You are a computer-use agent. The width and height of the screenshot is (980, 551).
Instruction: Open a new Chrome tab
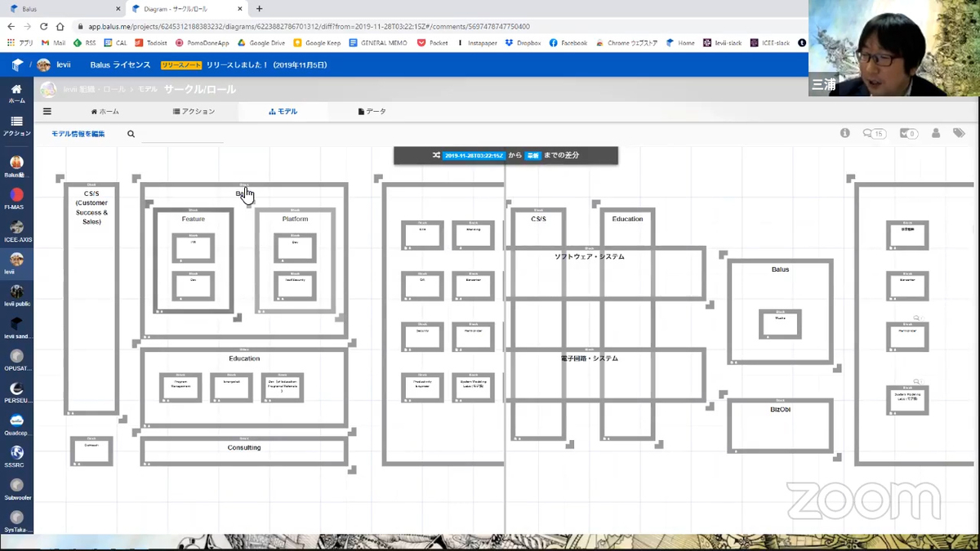click(x=260, y=8)
